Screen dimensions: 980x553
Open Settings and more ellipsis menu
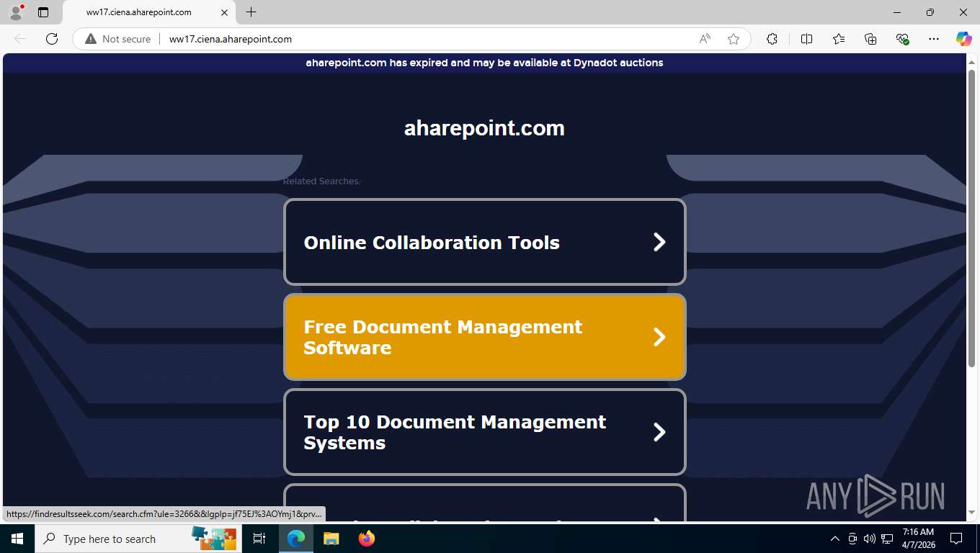pyautogui.click(x=934, y=39)
